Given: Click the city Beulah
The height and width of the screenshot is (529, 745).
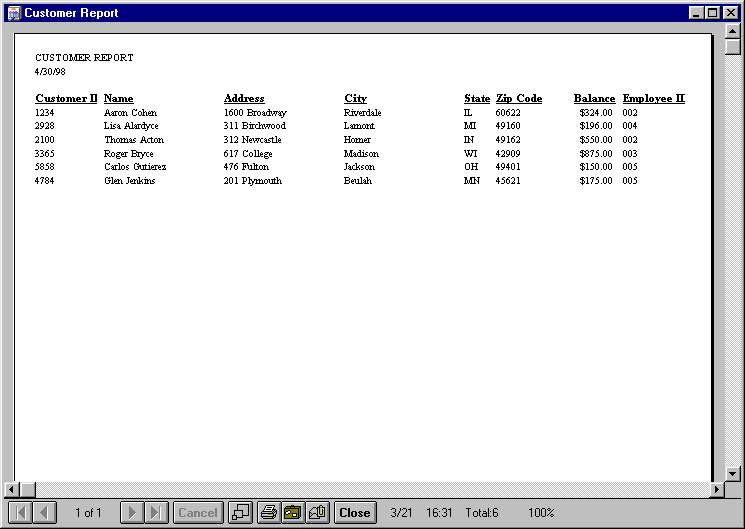Looking at the screenshot, I should [358, 181].
